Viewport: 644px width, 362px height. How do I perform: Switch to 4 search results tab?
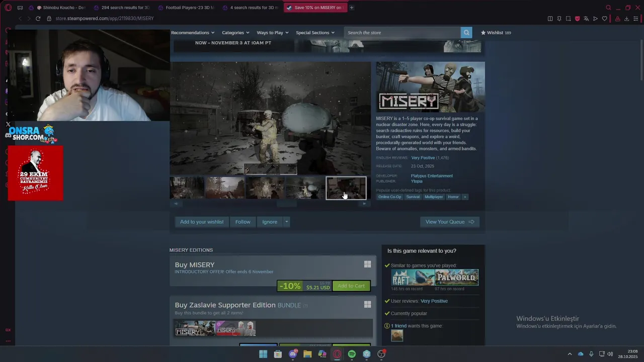250,8
